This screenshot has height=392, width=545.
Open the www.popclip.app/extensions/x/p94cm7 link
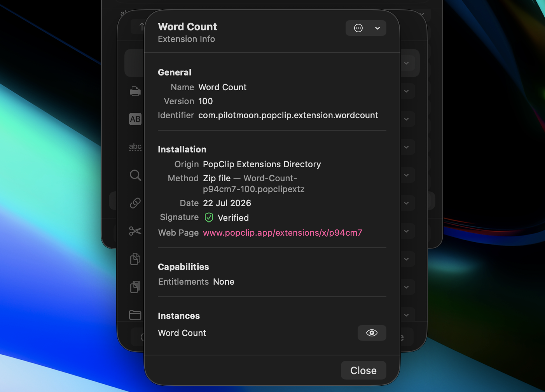coord(283,233)
